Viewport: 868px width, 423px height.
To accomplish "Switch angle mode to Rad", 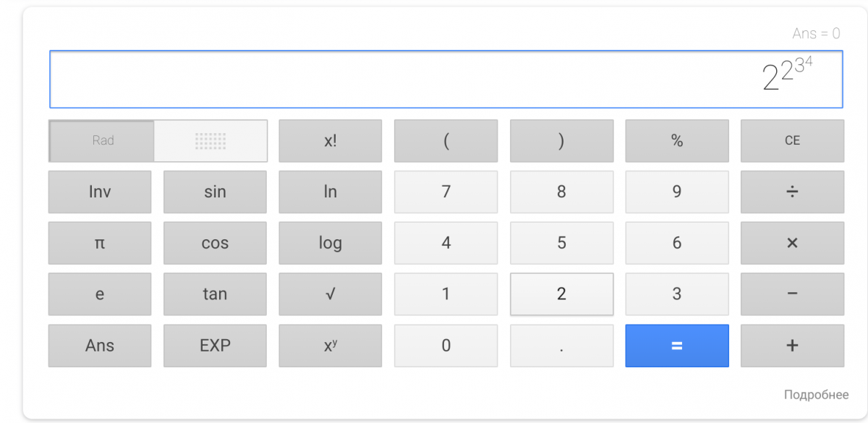I will tap(103, 141).
